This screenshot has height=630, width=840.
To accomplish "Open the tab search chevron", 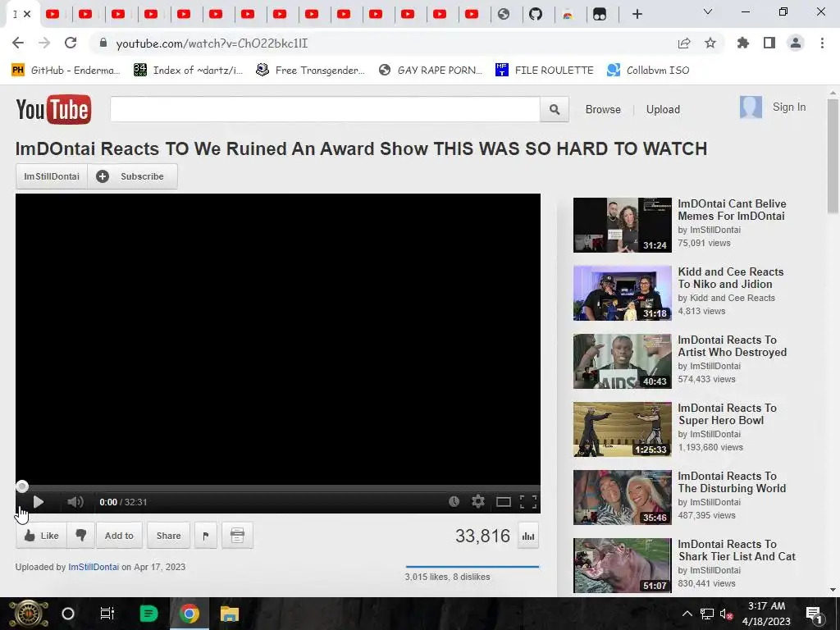I will click(x=707, y=11).
